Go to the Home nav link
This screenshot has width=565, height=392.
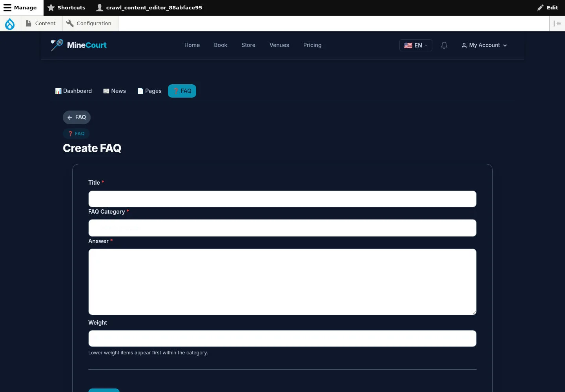(x=192, y=45)
